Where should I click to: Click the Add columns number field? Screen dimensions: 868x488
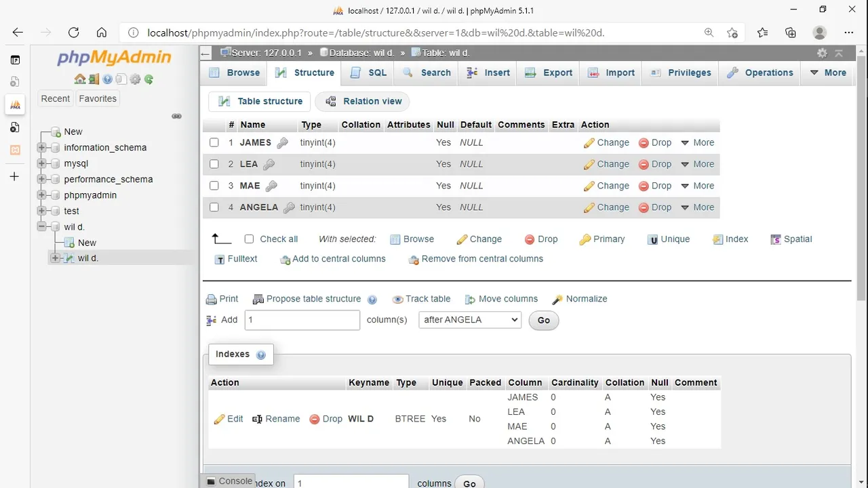[302, 320]
